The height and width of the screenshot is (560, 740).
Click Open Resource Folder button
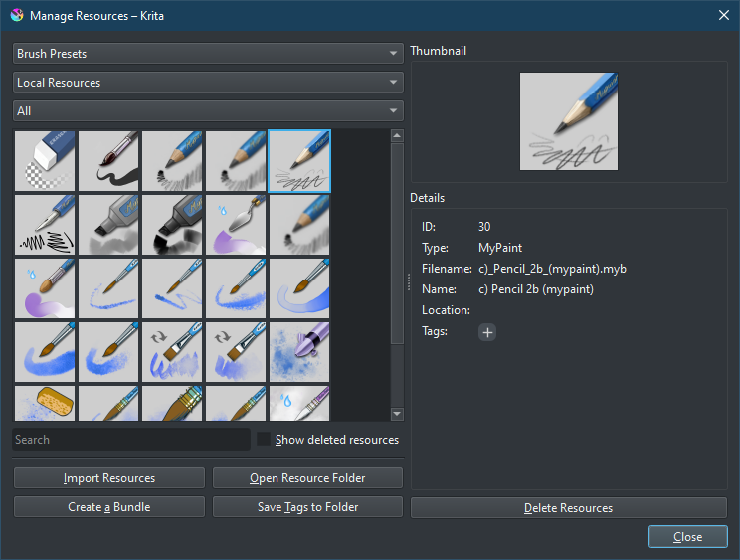307,478
